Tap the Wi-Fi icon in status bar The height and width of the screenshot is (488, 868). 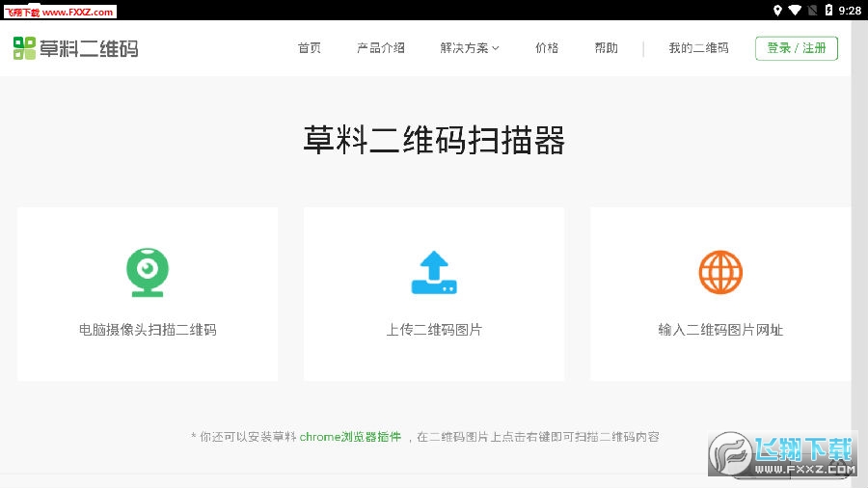(x=795, y=10)
